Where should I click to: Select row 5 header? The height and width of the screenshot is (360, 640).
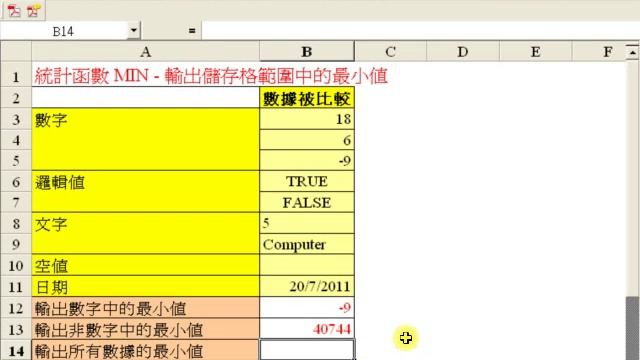(x=16, y=160)
